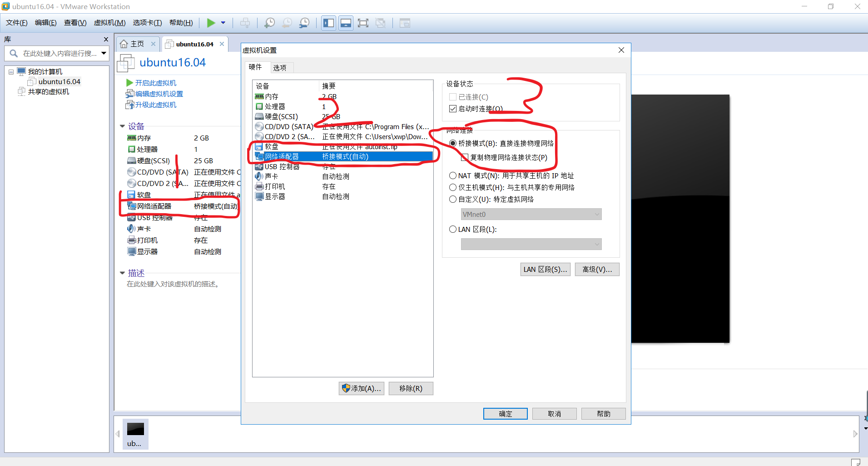The width and height of the screenshot is (868, 466).
Task: Click the library search input field
Action: [x=59, y=54]
